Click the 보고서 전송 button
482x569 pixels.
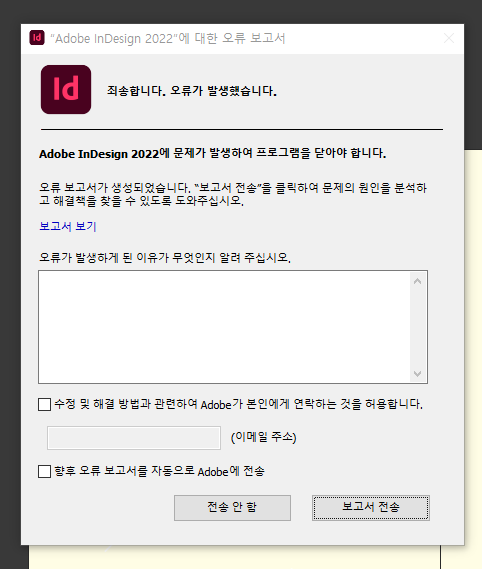[x=371, y=508]
